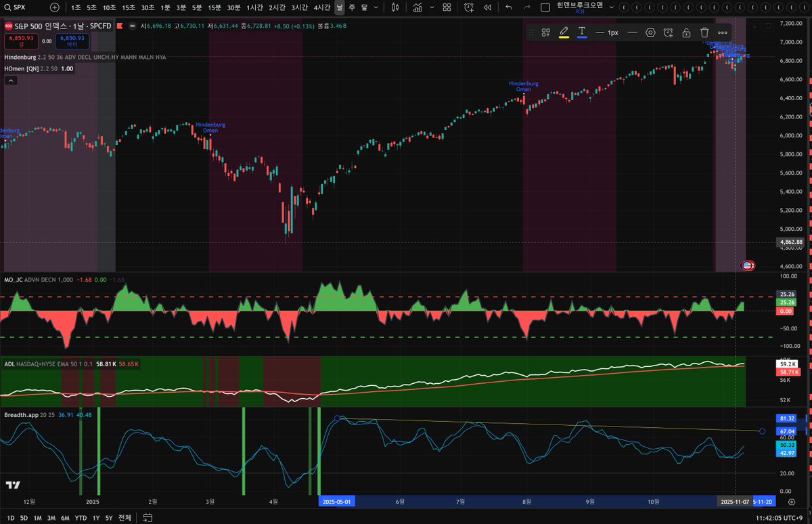Click the Hindenburg Omen label near 8월
Image resolution: width=812 pixels, height=524 pixels.
click(524, 86)
